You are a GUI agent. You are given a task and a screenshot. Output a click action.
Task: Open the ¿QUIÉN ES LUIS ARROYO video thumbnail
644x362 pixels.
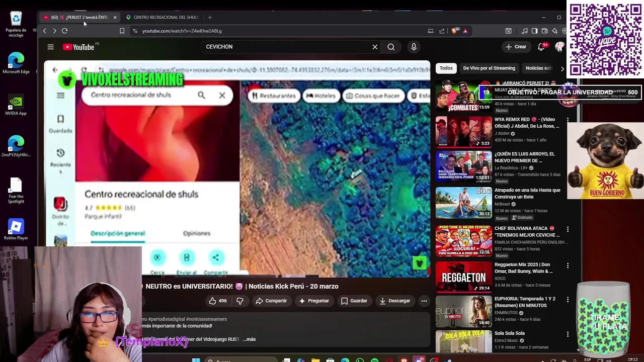click(464, 166)
